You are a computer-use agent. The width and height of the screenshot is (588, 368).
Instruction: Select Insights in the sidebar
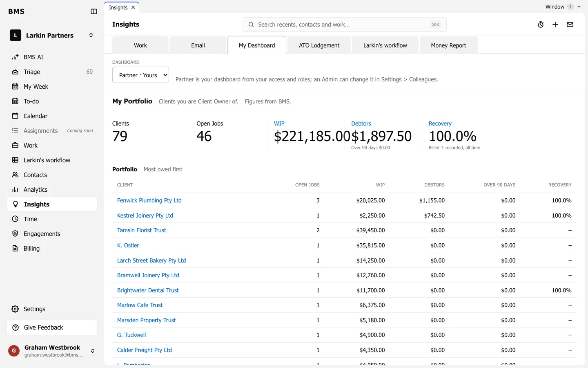[x=52, y=204]
